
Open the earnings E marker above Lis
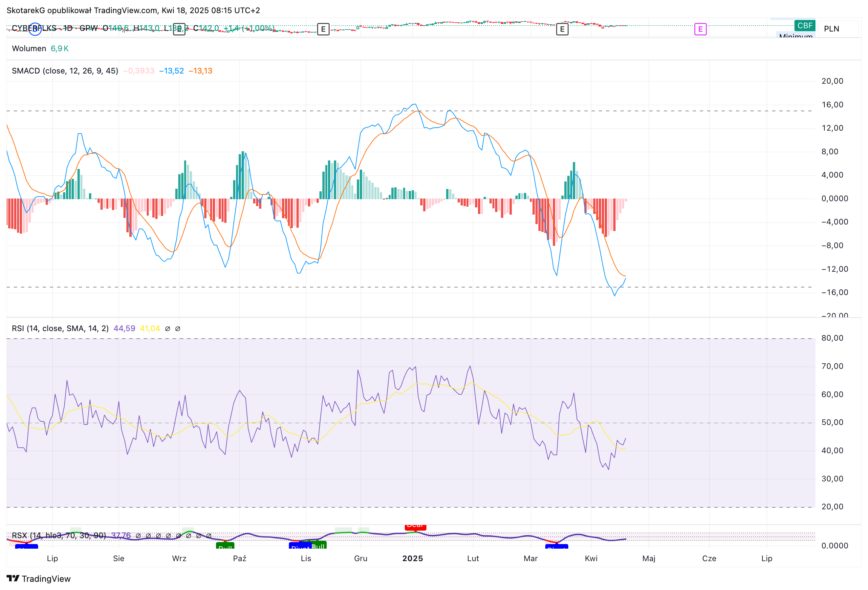pyautogui.click(x=323, y=29)
